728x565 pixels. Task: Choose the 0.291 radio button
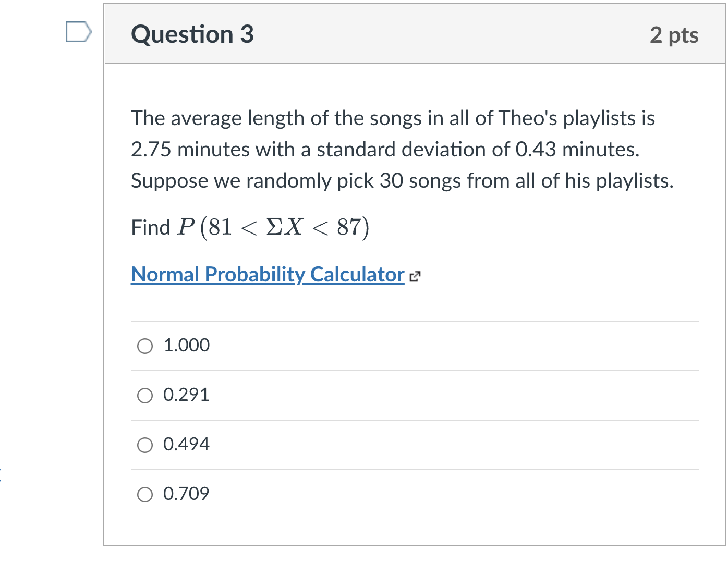tap(145, 396)
